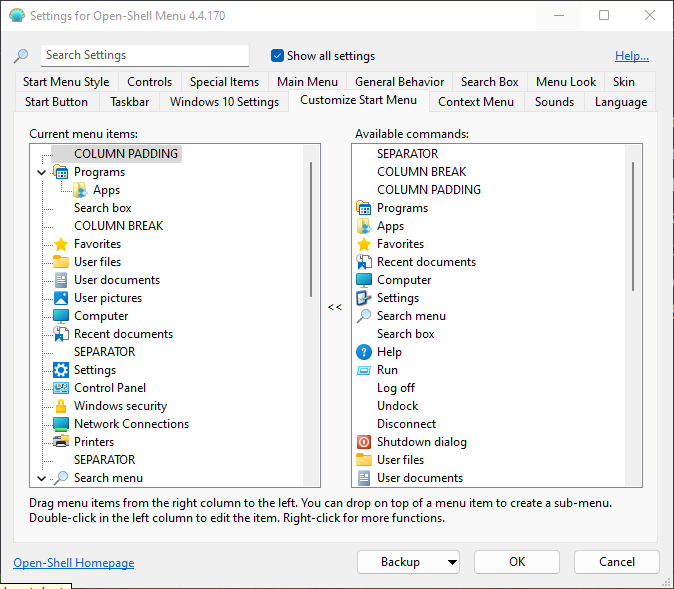
Task: Select Search box in Current menu items
Action: (102, 208)
